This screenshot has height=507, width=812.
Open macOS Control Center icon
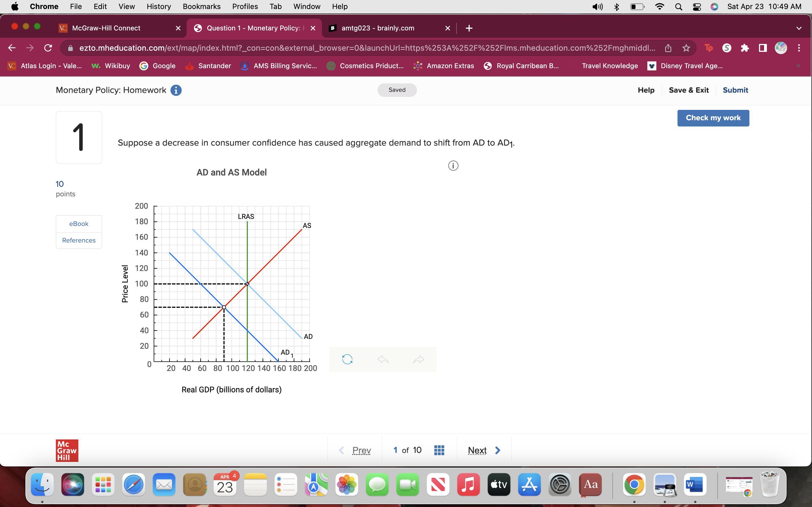[697, 7]
